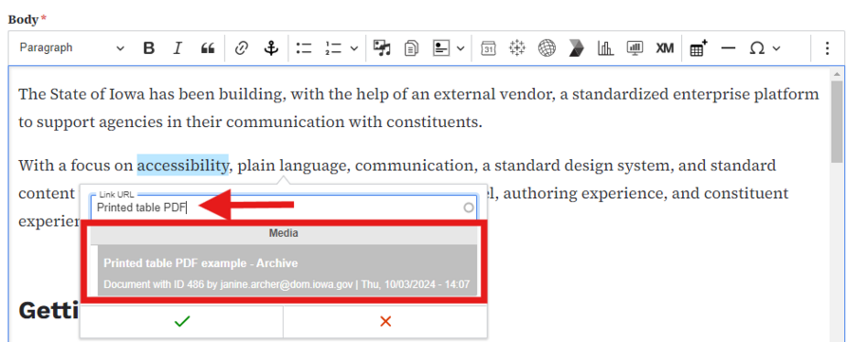Click the image with caption icon
The width and height of the screenshot is (868, 342).
click(441, 48)
